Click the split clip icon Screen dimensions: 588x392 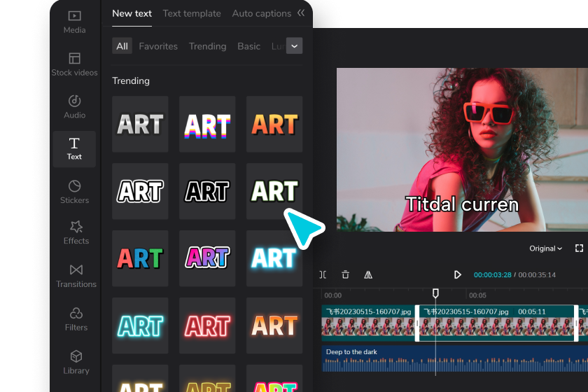[323, 274]
